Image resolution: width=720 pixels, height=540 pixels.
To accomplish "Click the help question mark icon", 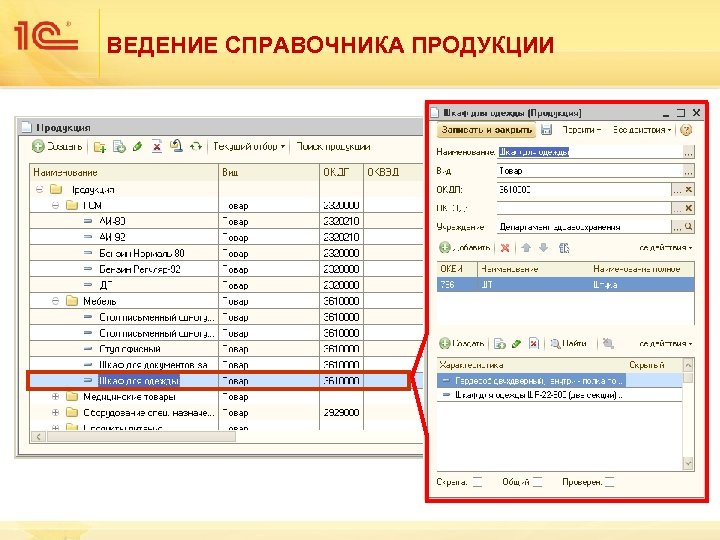I will pos(686,130).
